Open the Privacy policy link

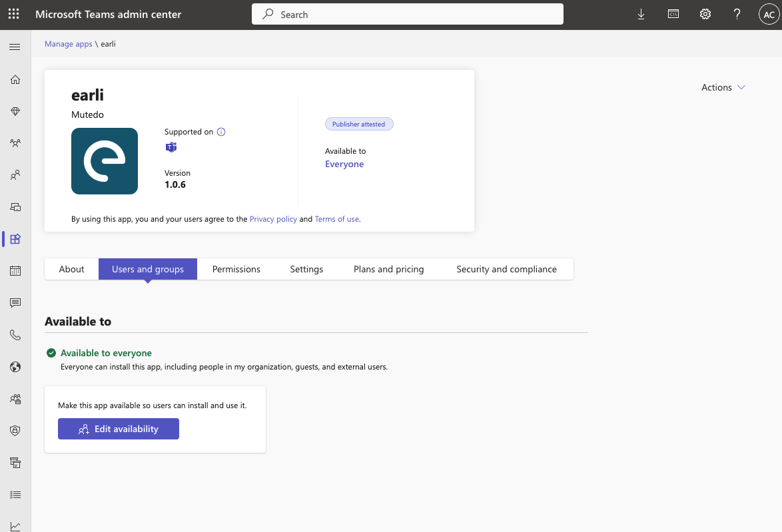coord(273,219)
